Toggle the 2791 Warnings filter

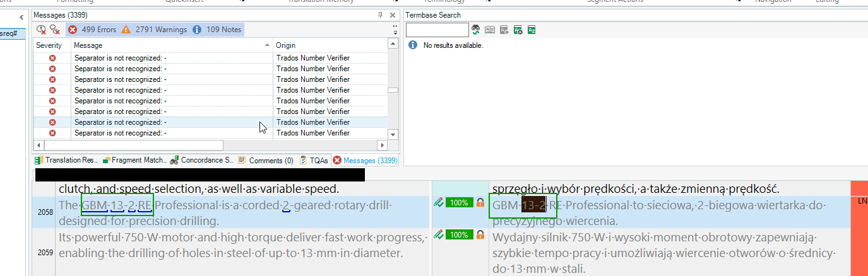pyautogui.click(x=154, y=30)
